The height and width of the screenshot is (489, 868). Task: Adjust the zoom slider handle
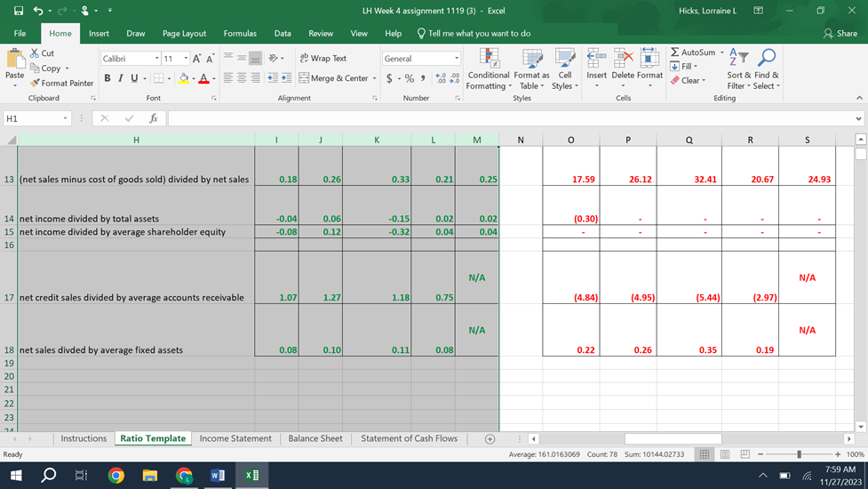click(x=799, y=454)
